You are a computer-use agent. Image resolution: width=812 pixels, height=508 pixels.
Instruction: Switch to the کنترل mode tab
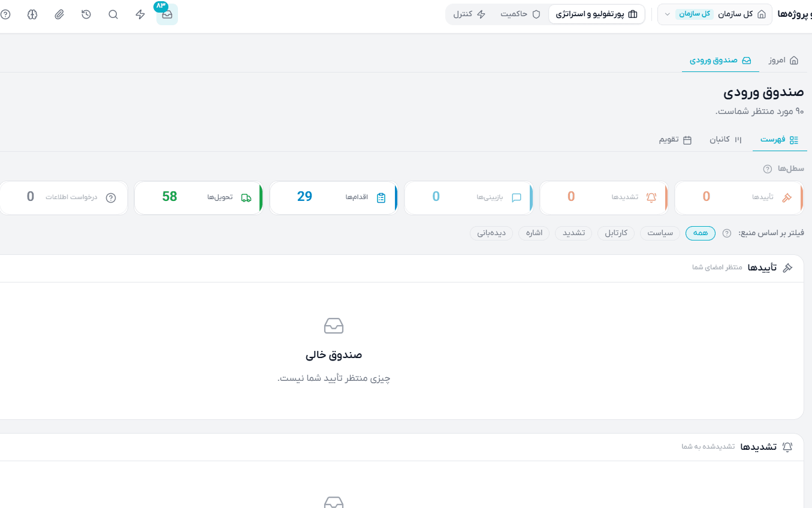tap(469, 14)
